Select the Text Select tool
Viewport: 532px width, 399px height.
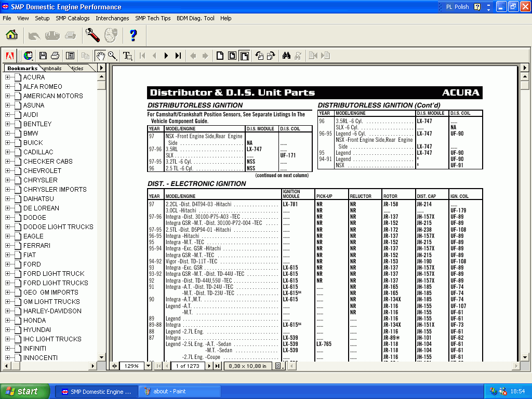coord(127,56)
